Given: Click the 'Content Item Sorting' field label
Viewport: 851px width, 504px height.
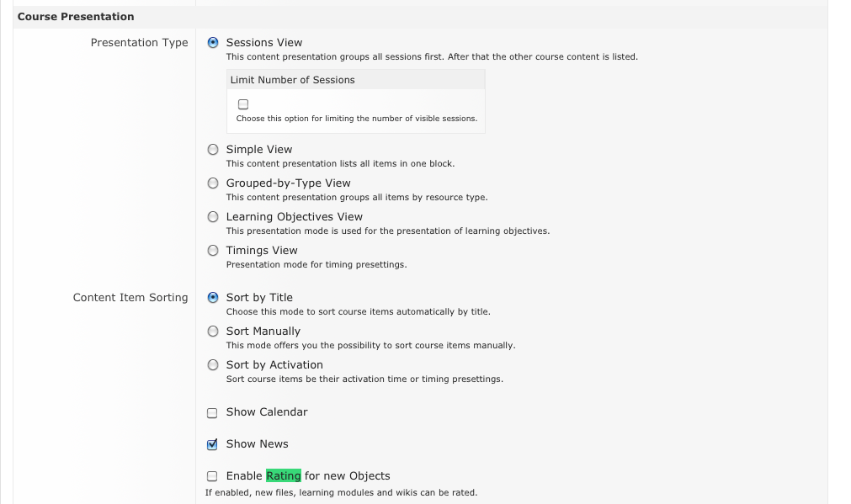Looking at the screenshot, I should [x=130, y=298].
